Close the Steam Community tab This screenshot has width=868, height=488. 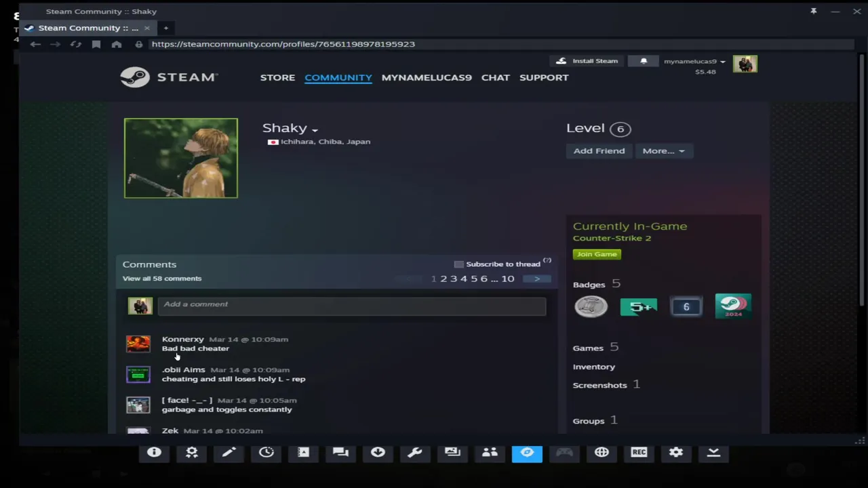(146, 28)
